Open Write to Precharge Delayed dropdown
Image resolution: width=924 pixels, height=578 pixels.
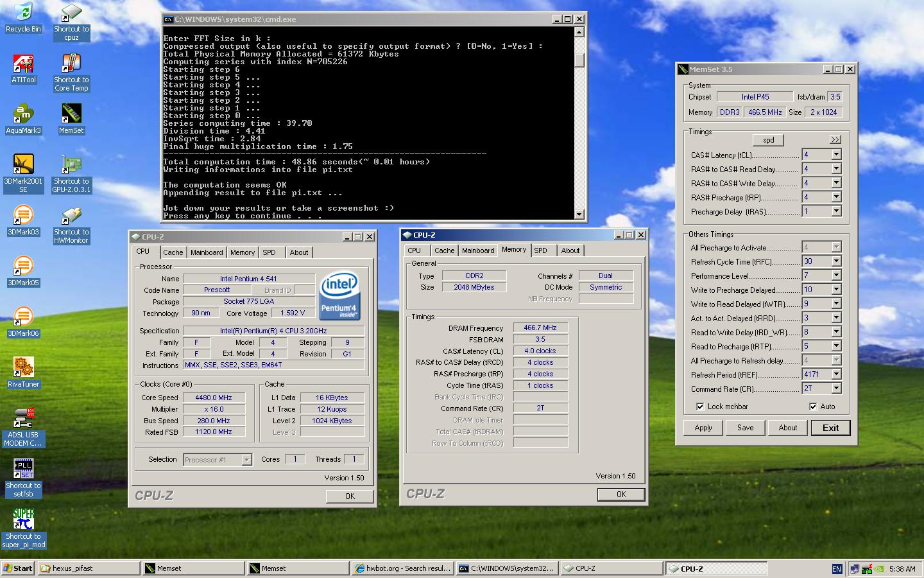836,290
